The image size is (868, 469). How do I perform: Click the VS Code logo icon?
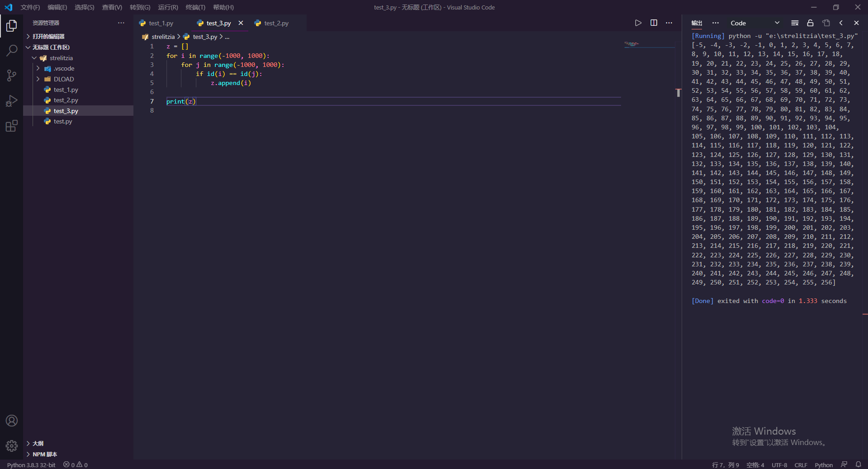(9, 7)
